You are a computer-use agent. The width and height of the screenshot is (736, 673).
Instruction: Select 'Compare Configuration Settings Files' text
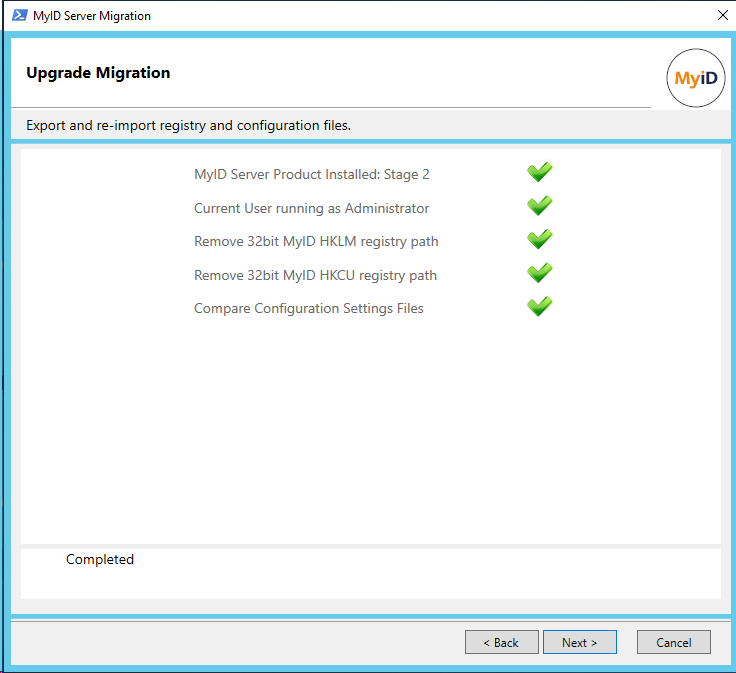309,308
